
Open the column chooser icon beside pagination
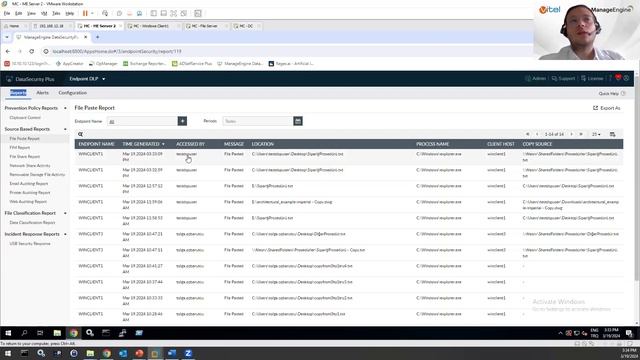point(613,134)
